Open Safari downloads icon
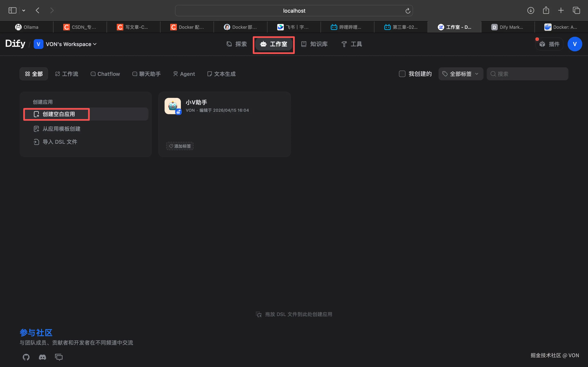588x367 pixels. 530,10
